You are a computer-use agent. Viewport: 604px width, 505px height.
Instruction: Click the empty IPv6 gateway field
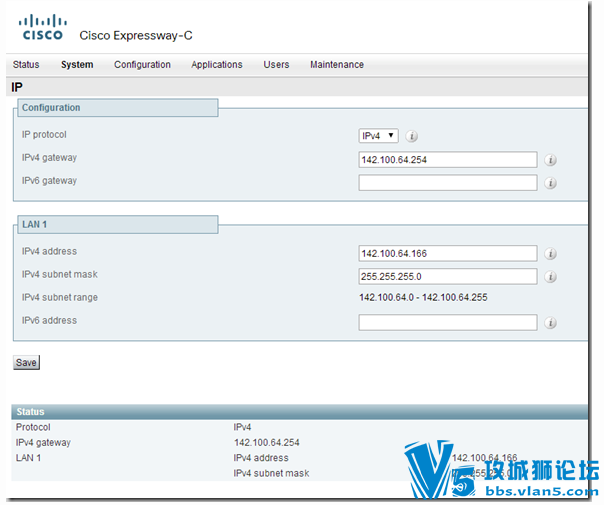click(448, 183)
